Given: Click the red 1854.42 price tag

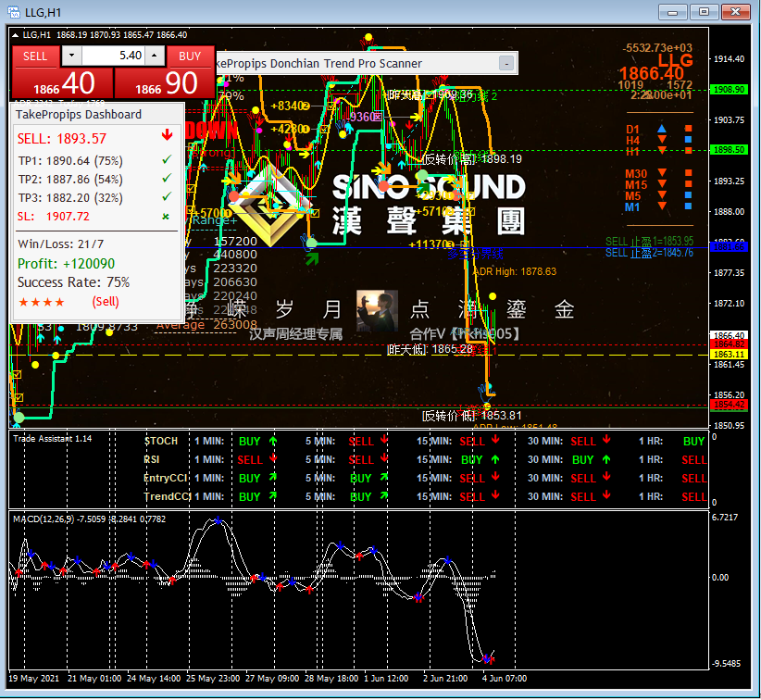Looking at the screenshot, I should tap(729, 405).
